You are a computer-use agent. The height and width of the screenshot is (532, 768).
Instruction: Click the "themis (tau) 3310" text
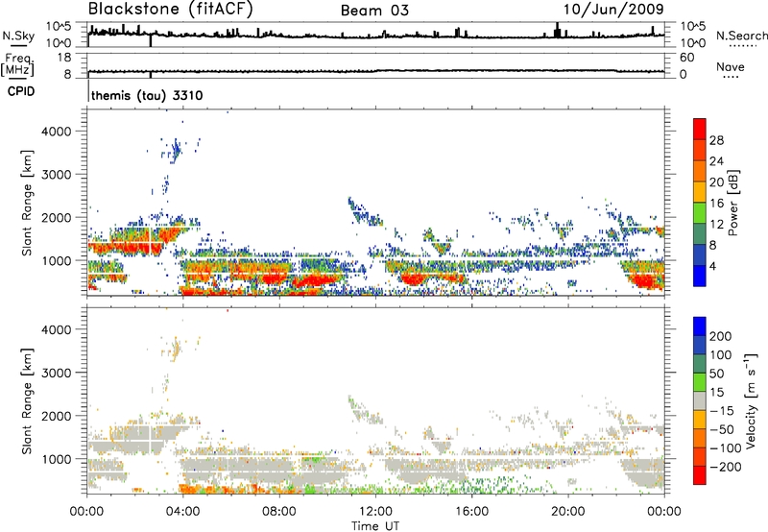coord(147,95)
